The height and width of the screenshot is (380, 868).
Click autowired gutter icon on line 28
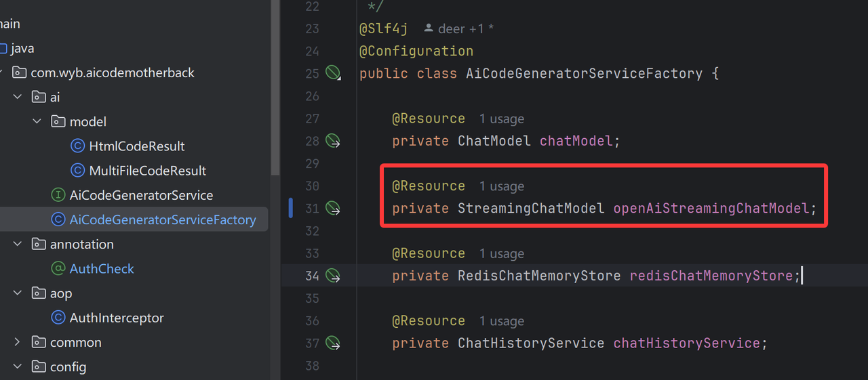pos(333,141)
